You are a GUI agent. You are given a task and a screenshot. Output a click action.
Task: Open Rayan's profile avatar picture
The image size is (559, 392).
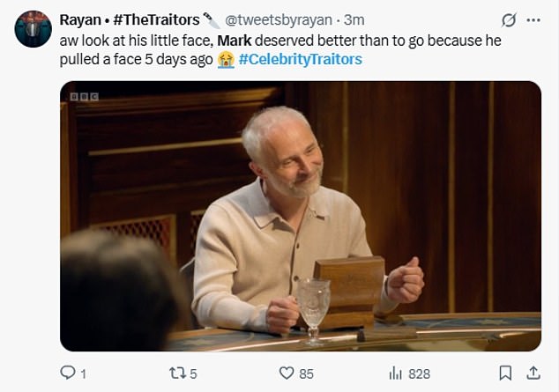[34, 29]
